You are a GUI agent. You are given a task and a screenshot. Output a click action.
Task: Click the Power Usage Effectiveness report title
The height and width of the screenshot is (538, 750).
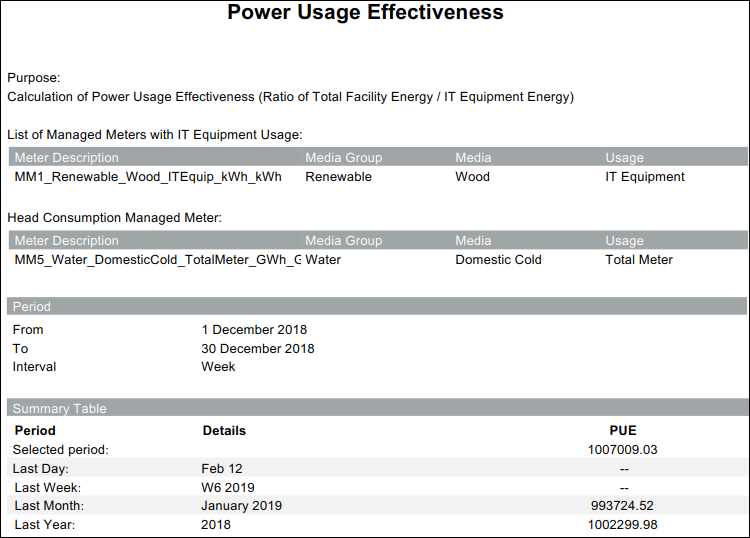coord(365,13)
